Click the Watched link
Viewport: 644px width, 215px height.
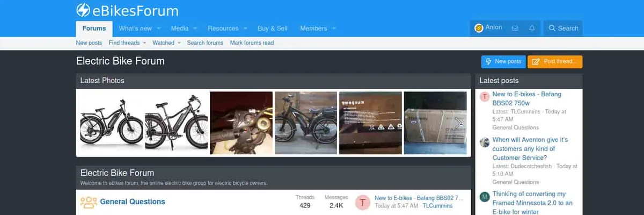pos(163,43)
